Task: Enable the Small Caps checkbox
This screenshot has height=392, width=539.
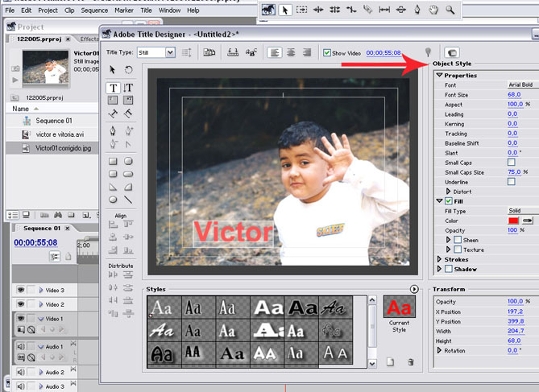Action: (x=511, y=163)
